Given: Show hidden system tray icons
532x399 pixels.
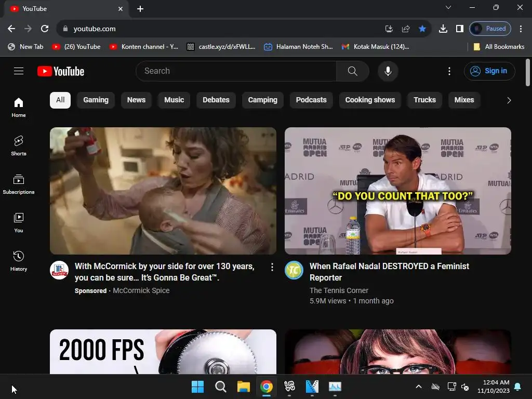Looking at the screenshot, I should coord(419,387).
